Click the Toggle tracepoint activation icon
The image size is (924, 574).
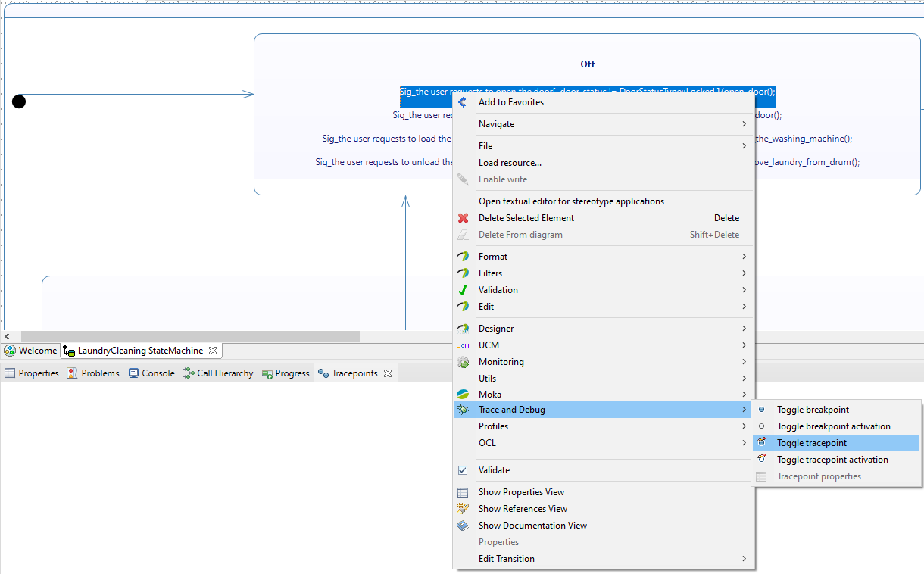click(761, 460)
